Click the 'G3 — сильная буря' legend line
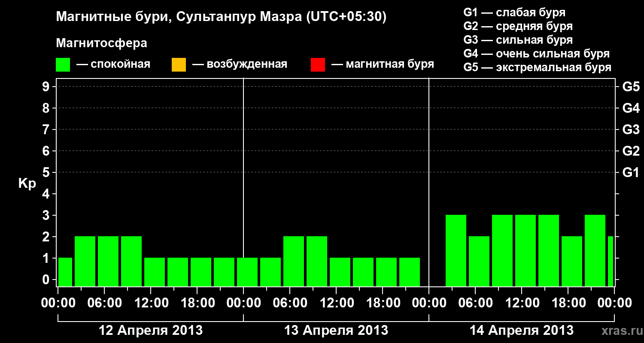The height and width of the screenshot is (343, 644). [518, 40]
